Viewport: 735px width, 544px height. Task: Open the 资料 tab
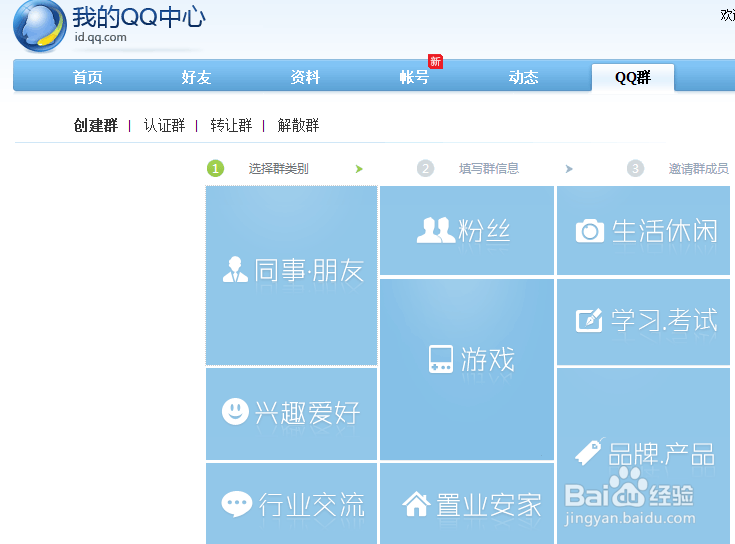point(305,77)
